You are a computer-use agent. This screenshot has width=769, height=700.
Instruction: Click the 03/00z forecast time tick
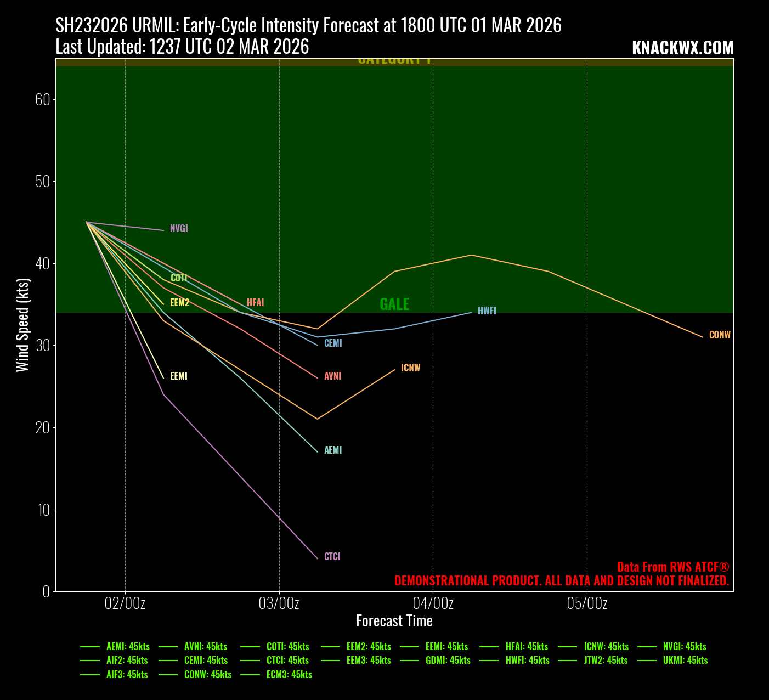pos(279,603)
